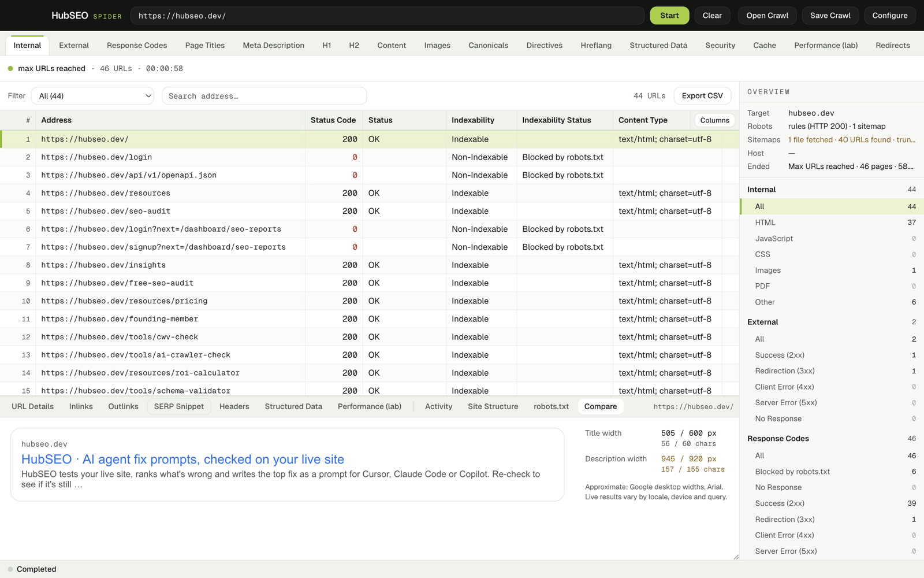This screenshot has width=924, height=578.
Task: Grab the resize handle of the snippet panel
Action: pyautogui.click(x=736, y=557)
